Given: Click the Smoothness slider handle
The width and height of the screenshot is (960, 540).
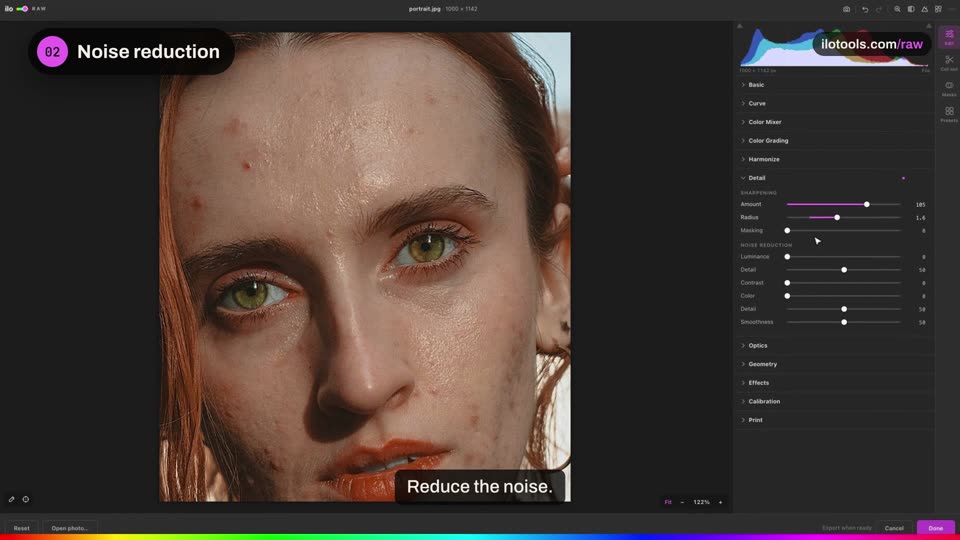Looking at the screenshot, I should click(x=844, y=322).
